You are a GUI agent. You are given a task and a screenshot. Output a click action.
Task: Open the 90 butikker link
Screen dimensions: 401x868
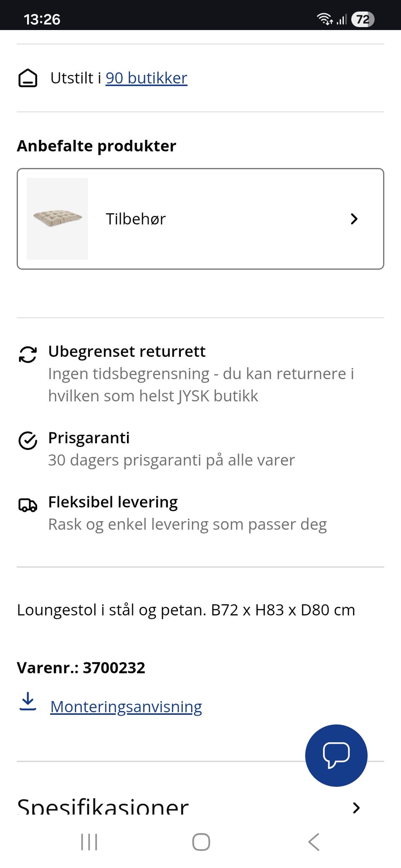coord(147,78)
